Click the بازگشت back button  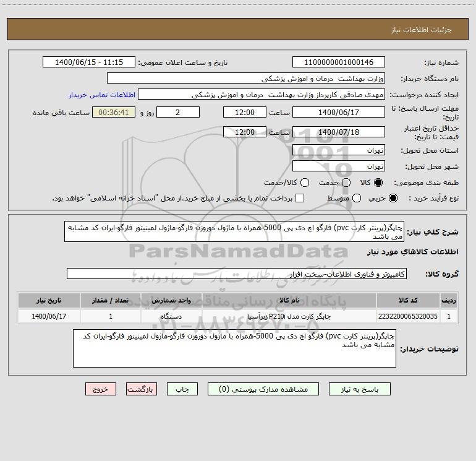pos(142,389)
